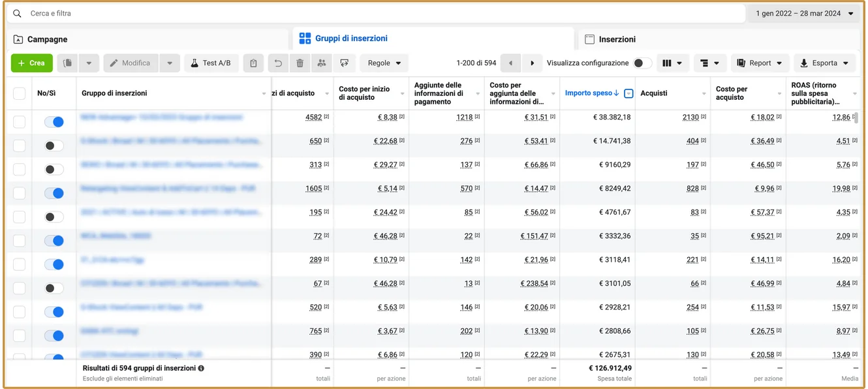Click the boxed dropdown icon beside Importo speso
This screenshot has width=868, height=389.
point(628,93)
